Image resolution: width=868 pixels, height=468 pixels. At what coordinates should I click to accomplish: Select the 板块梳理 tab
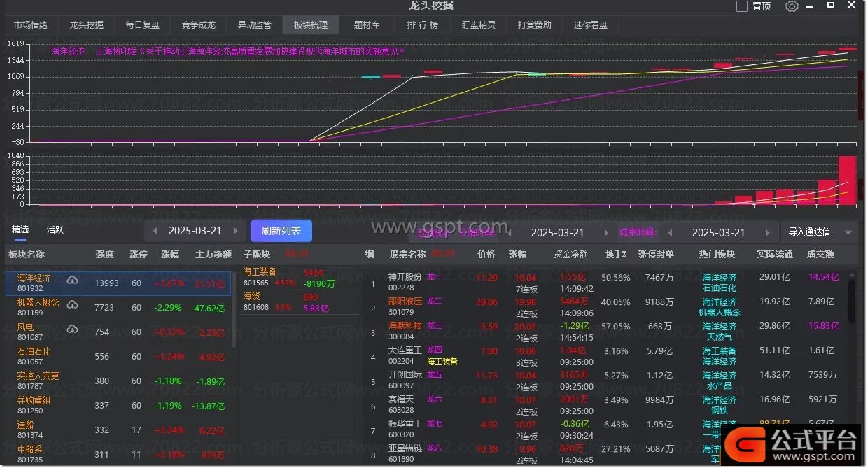(311, 25)
